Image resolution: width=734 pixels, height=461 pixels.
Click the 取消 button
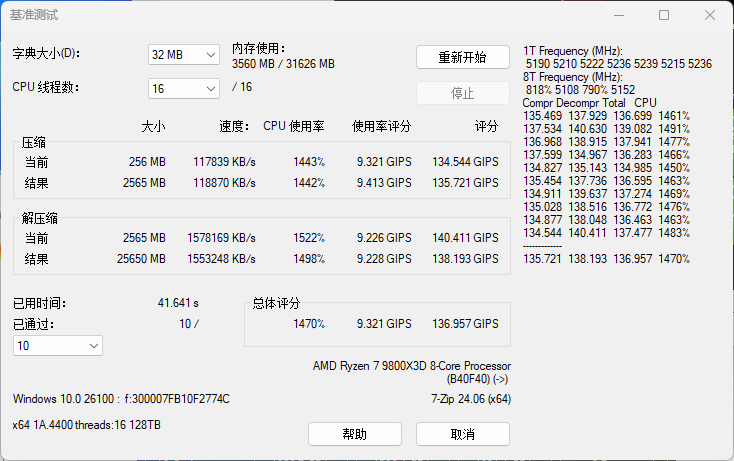tap(462, 434)
